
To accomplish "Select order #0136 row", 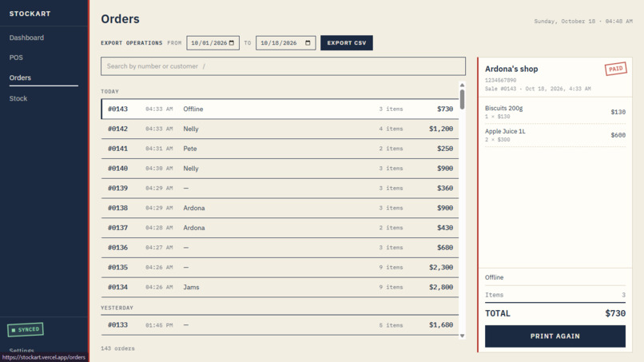I will pyautogui.click(x=280, y=248).
